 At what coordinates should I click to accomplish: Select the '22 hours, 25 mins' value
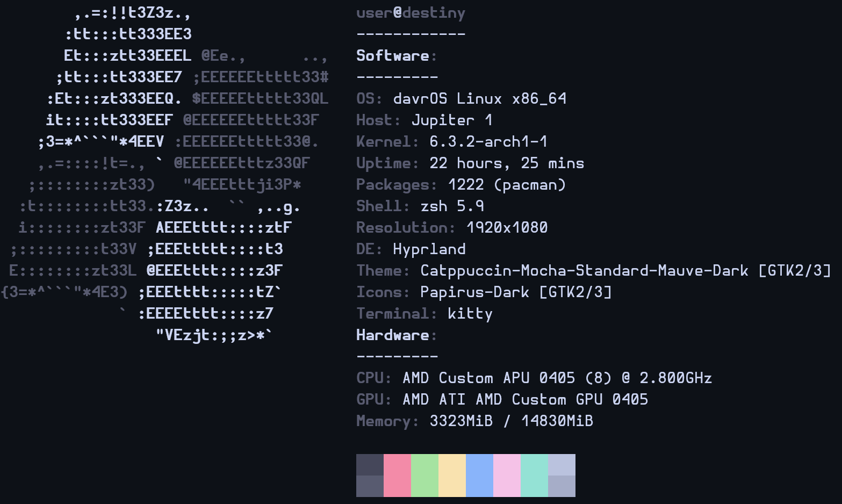click(x=507, y=163)
